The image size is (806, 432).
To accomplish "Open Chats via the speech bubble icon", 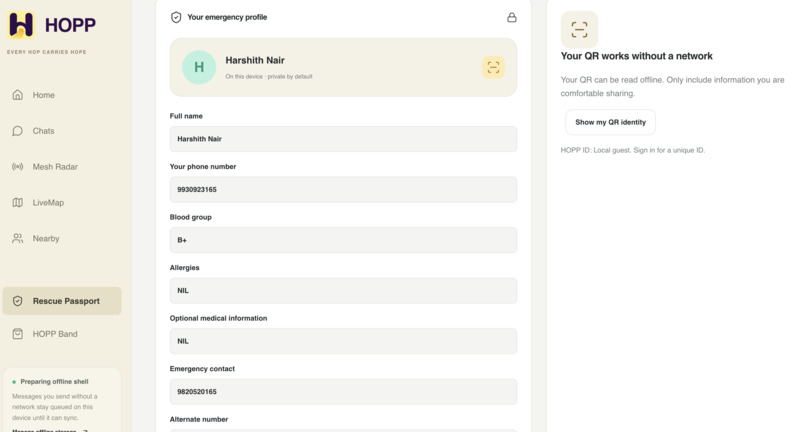I will (17, 131).
